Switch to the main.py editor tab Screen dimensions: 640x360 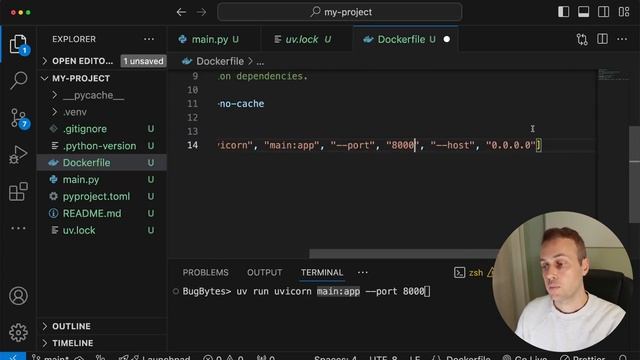214,39
